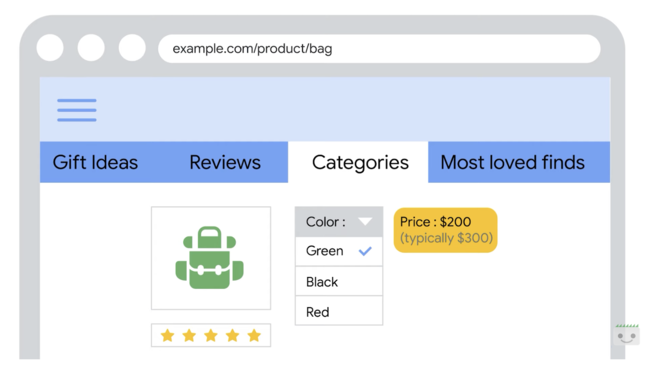The width and height of the screenshot is (650, 370).
Task: Select the Red color option
Action: 339,311
